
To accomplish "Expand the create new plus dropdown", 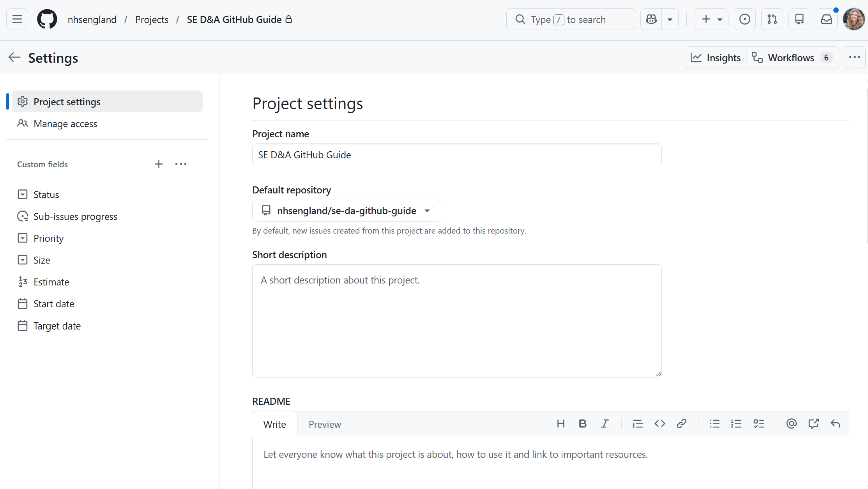I will coord(711,19).
